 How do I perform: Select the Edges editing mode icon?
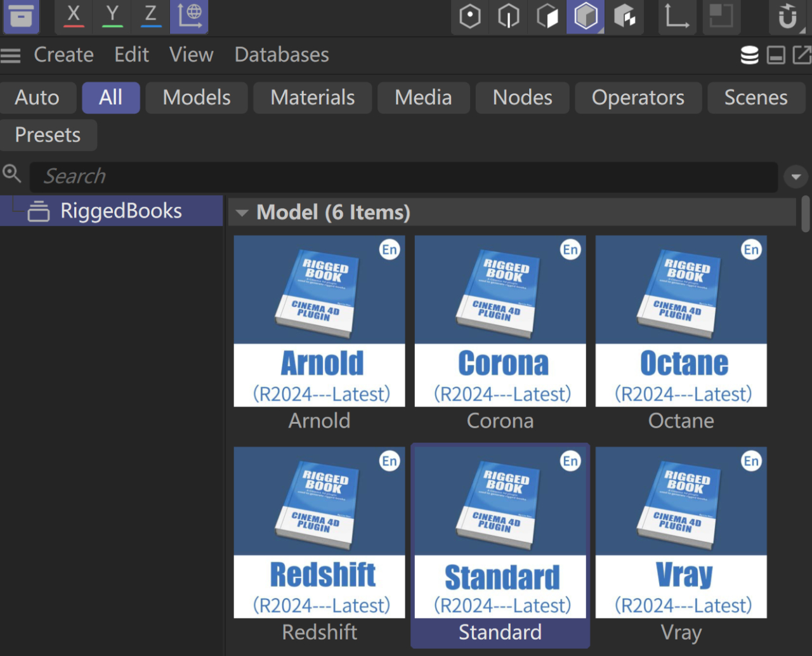(x=508, y=17)
